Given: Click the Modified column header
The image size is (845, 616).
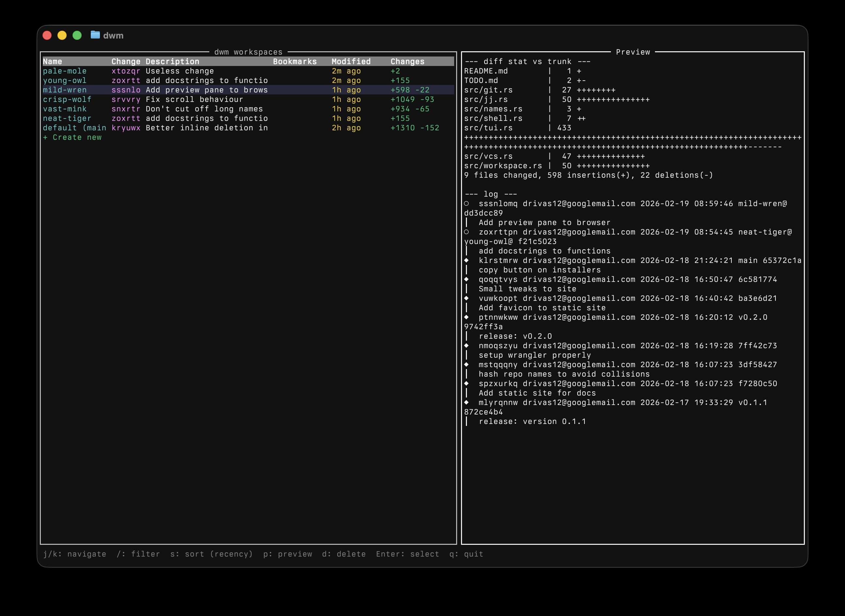Looking at the screenshot, I should pos(351,61).
